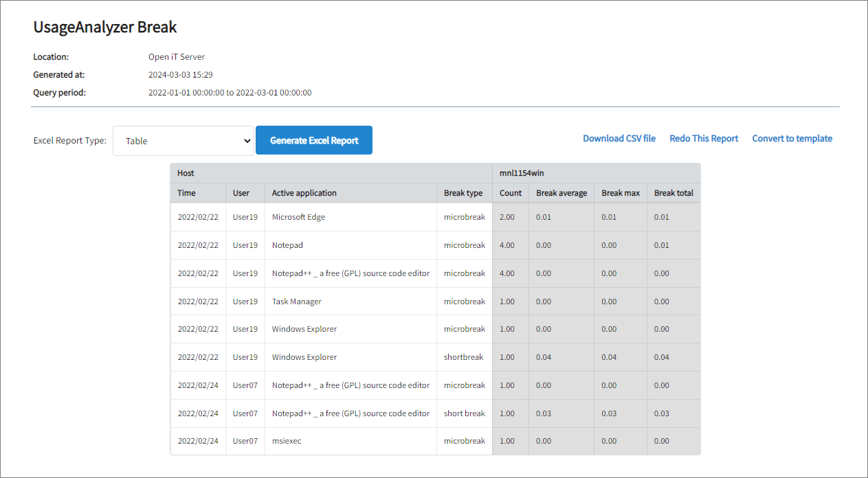
Task: Select the Count column header
Action: 511,193
